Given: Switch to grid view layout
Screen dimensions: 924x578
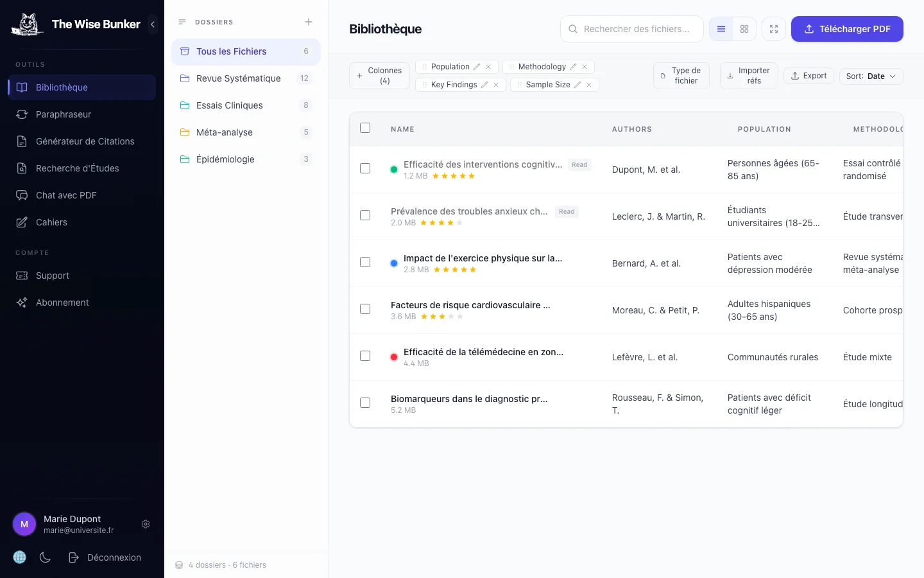Looking at the screenshot, I should point(744,29).
